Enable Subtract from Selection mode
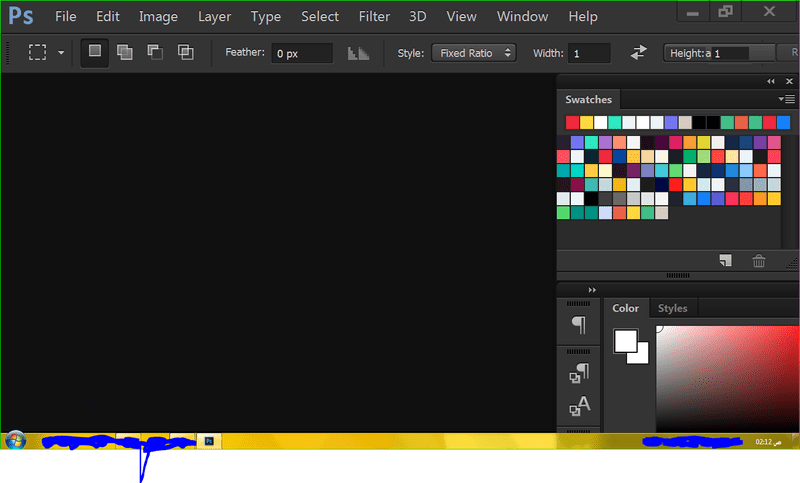This screenshot has width=800, height=483. coord(155,52)
